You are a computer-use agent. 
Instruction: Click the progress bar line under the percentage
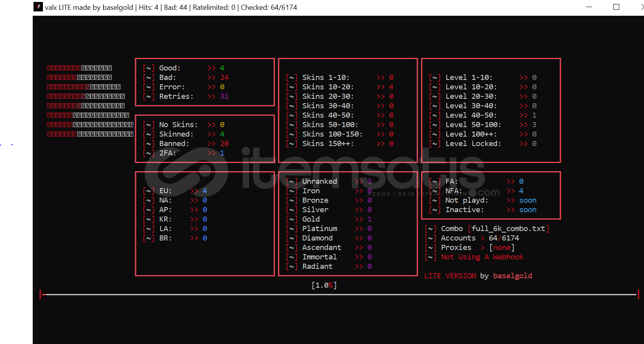pyautogui.click(x=339, y=294)
